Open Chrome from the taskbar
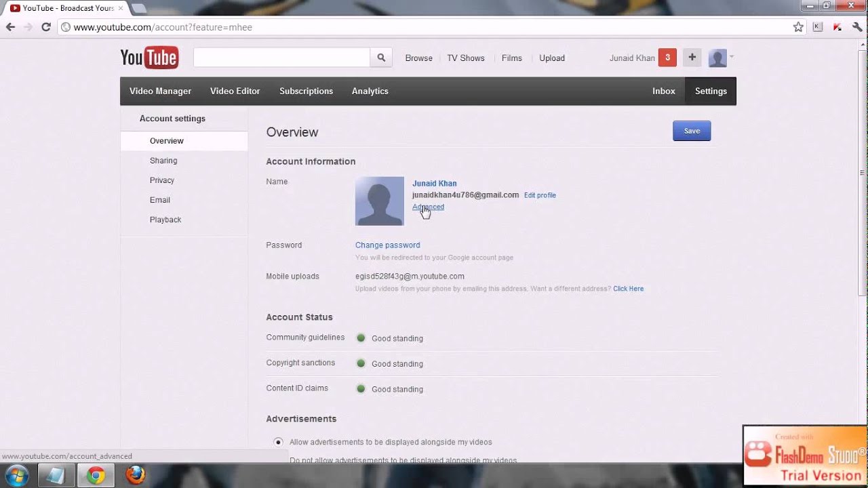 click(x=96, y=476)
